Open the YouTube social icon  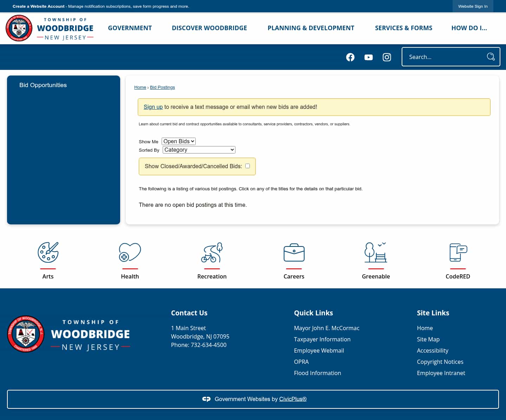pyautogui.click(x=368, y=57)
